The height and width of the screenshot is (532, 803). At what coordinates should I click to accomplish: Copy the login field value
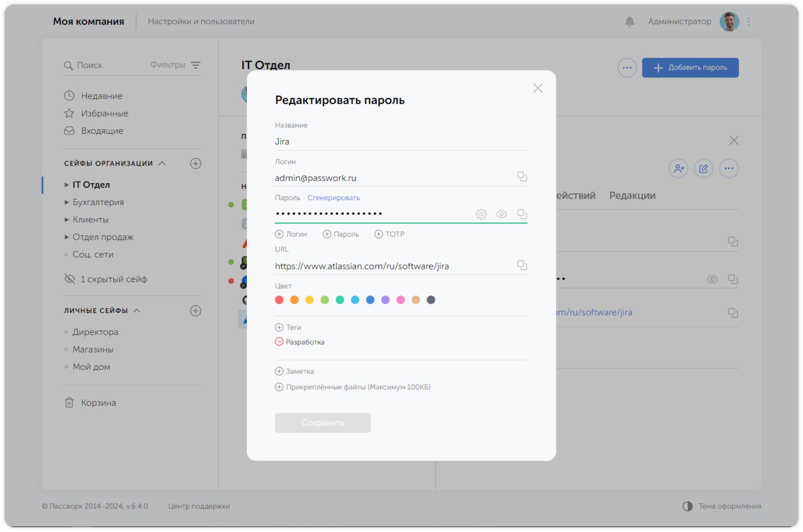click(x=522, y=176)
